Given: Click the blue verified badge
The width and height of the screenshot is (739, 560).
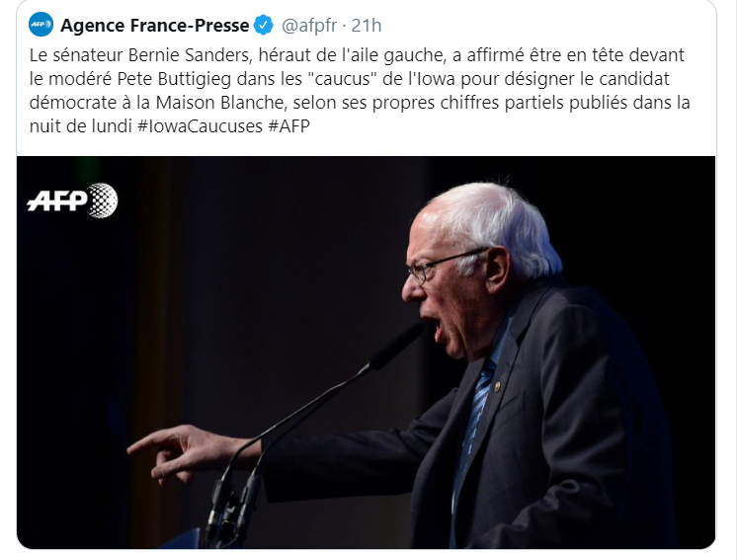Looking at the screenshot, I should (x=266, y=24).
